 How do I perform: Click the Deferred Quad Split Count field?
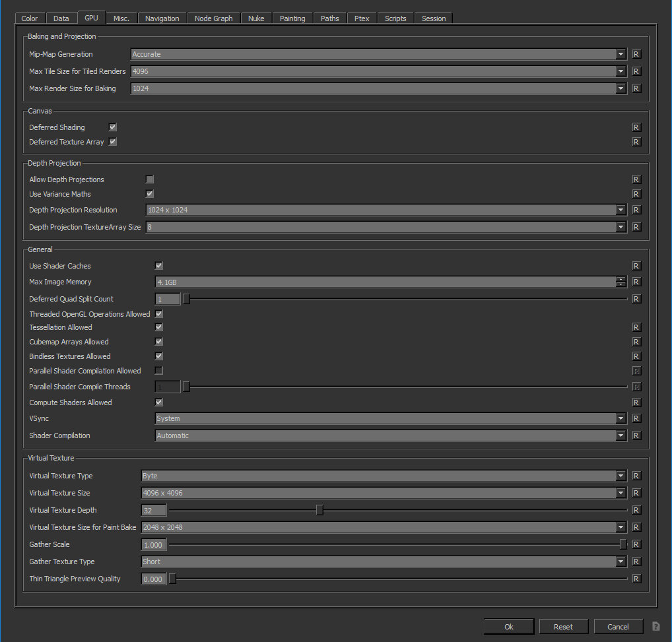168,299
